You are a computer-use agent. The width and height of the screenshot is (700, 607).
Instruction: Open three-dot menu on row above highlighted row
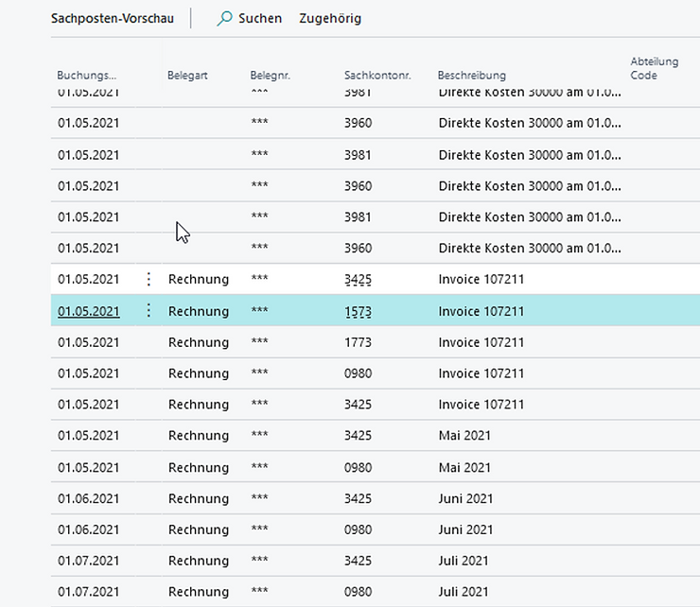click(x=149, y=280)
